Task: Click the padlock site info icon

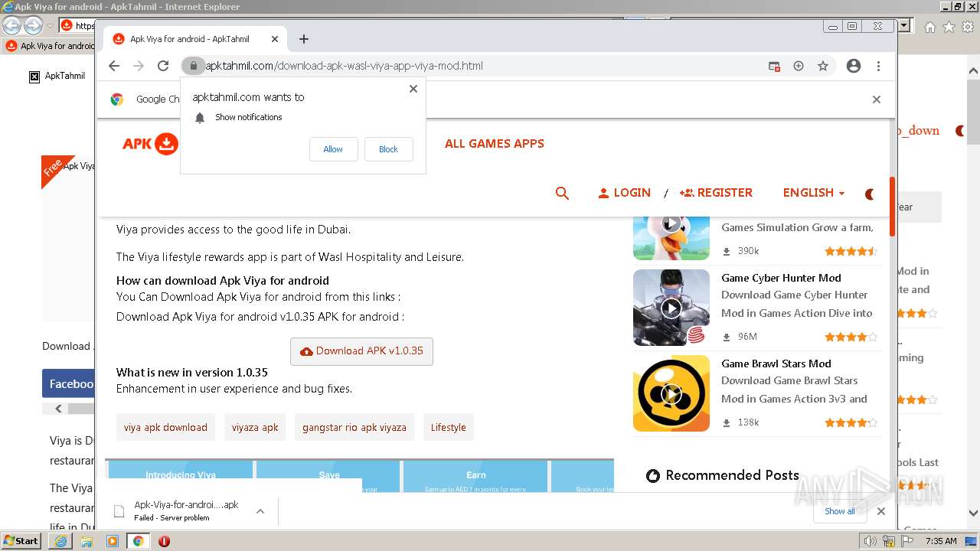Action: pyautogui.click(x=194, y=66)
